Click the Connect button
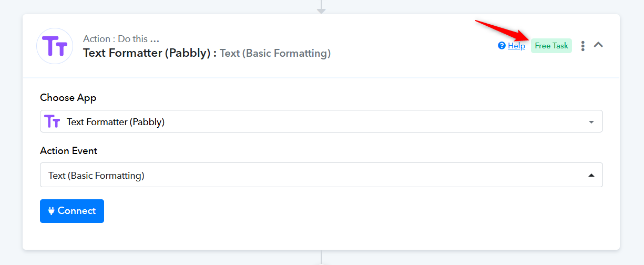 (x=72, y=211)
